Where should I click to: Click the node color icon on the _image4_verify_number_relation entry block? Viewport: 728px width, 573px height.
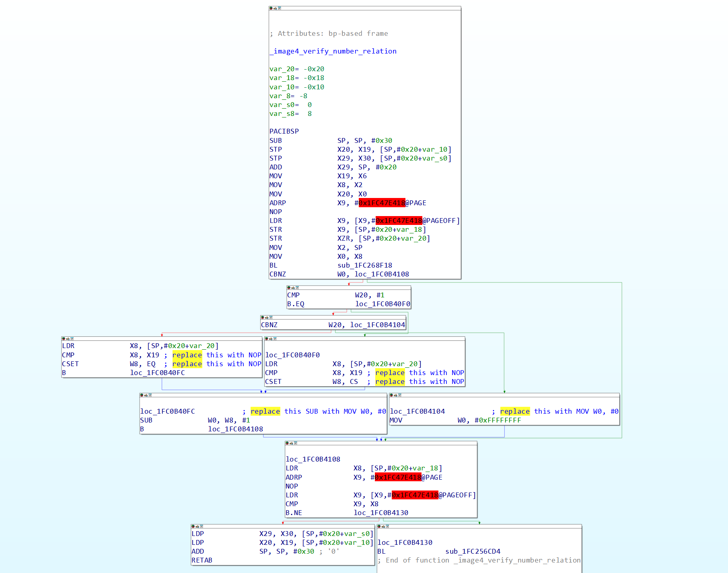271,8
